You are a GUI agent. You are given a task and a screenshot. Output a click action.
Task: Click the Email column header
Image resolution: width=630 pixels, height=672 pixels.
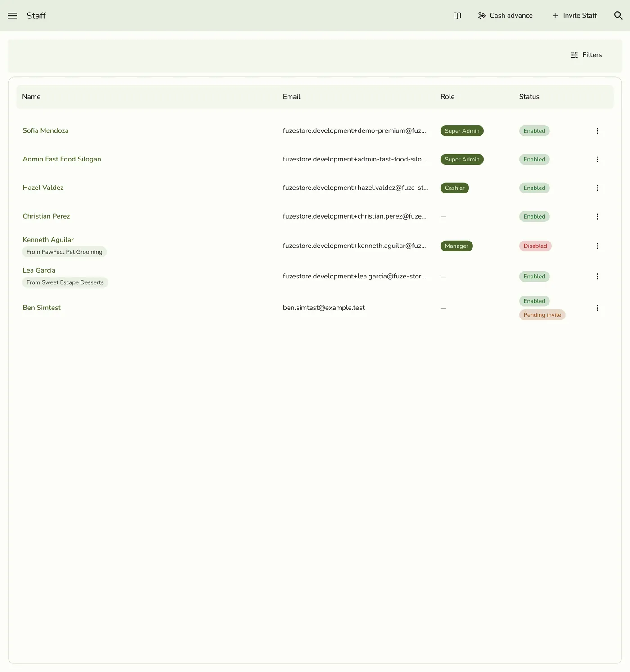[x=292, y=97]
